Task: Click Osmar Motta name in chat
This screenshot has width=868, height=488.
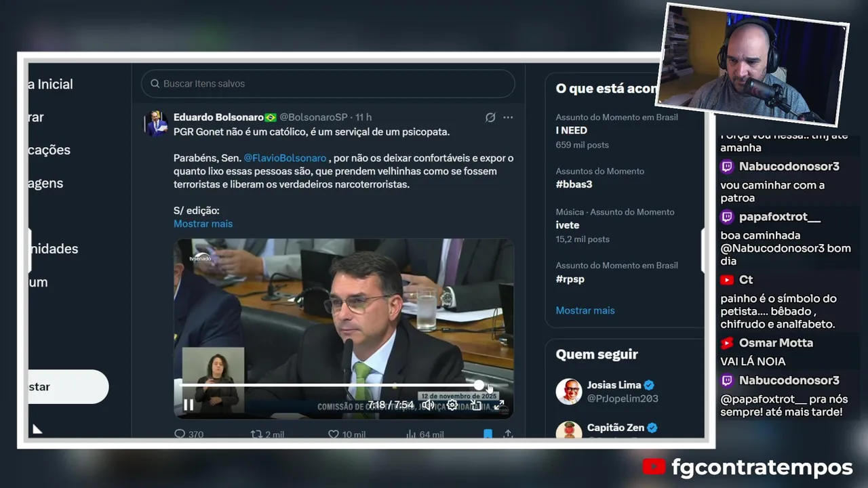Action: point(776,343)
